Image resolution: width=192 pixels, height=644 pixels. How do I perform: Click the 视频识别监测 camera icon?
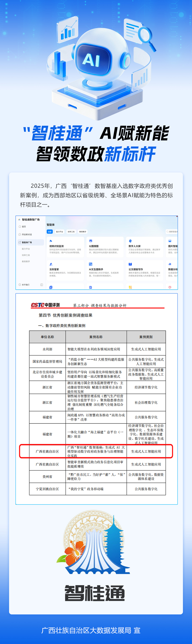pos(51,241)
